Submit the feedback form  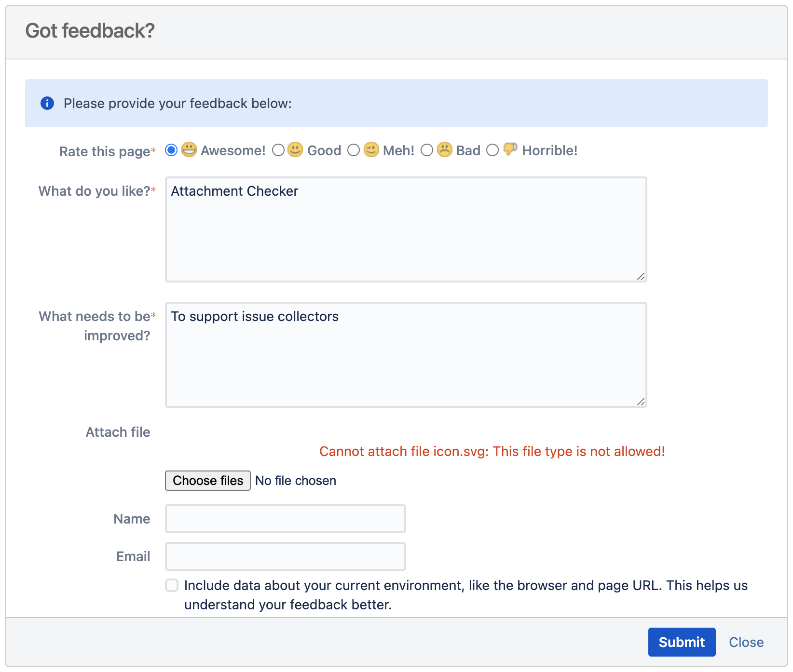coord(681,642)
